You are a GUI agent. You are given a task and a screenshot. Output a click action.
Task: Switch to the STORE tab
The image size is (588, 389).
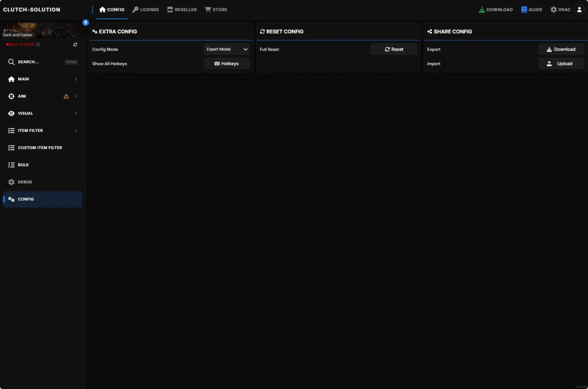(216, 10)
